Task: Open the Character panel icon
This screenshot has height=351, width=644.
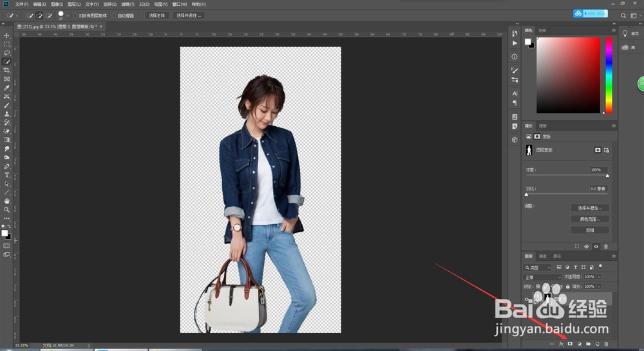Action: [515, 93]
